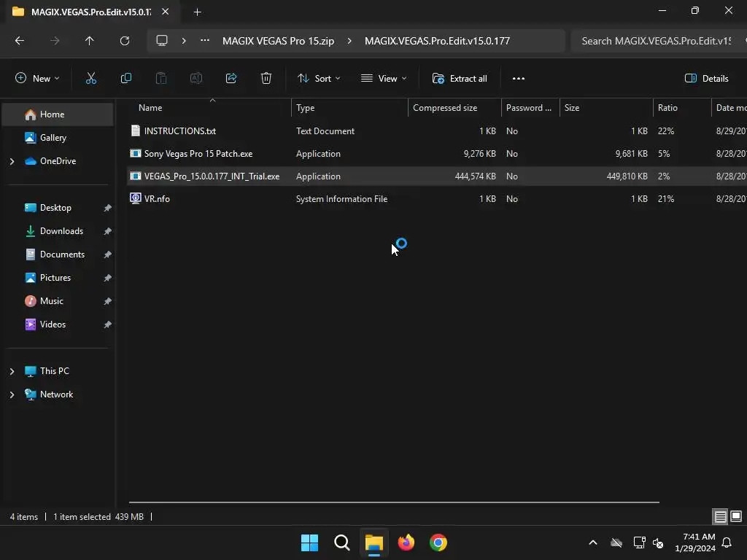
Task: Switch to large thumbnails view icon in status bar
Action: (x=736, y=516)
